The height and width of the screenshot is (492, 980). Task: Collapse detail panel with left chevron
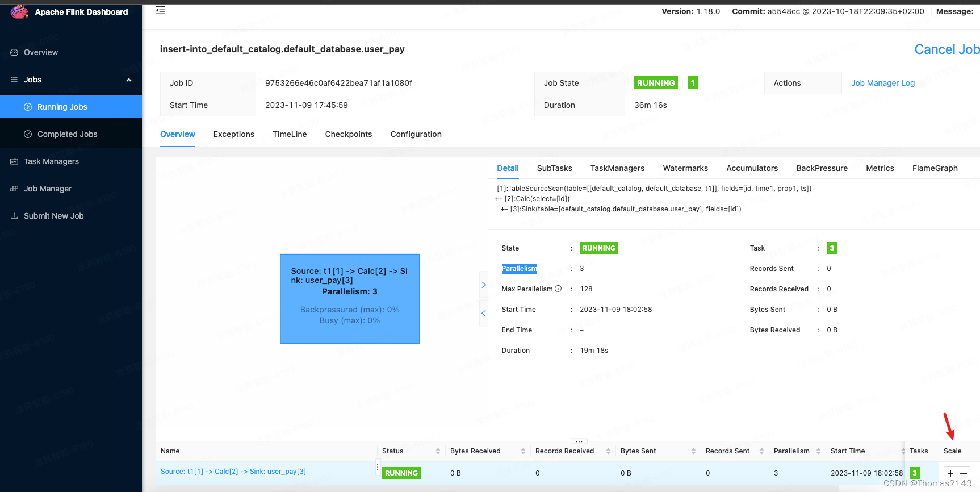[484, 314]
